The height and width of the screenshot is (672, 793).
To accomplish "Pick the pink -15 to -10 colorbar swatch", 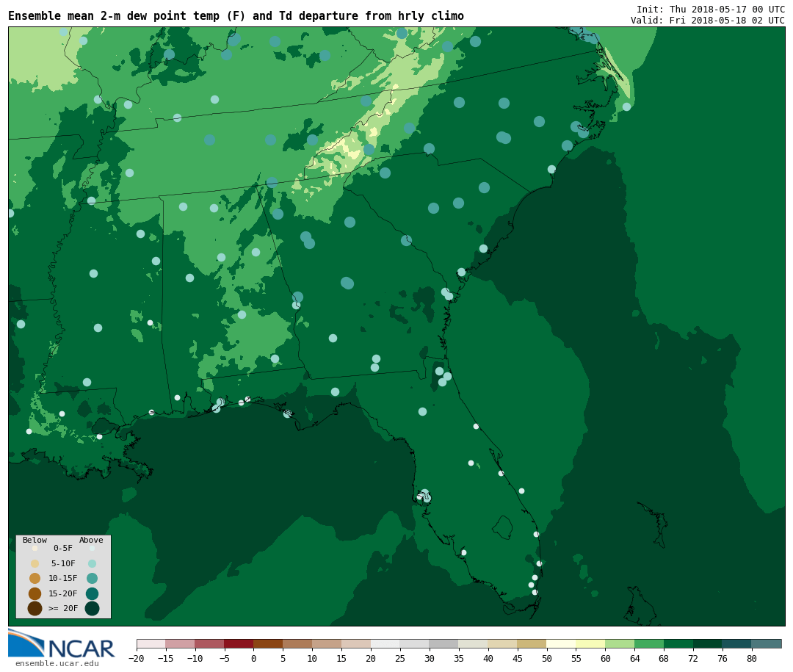I will 181,643.
